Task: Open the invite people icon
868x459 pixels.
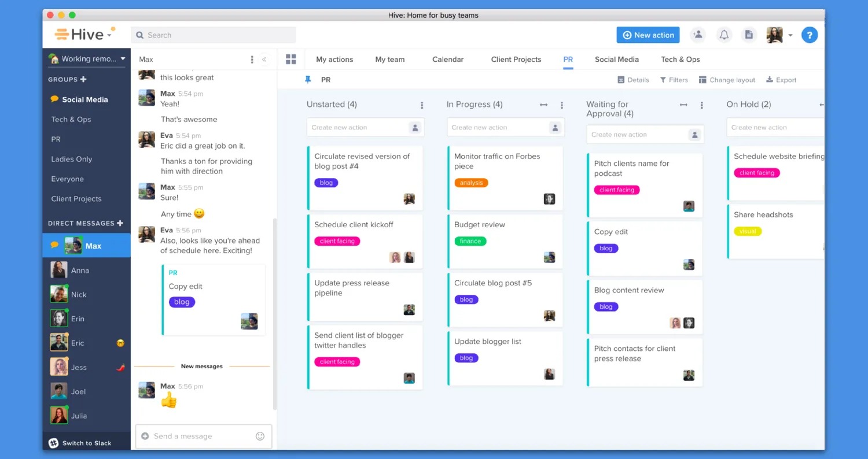Action: [698, 35]
